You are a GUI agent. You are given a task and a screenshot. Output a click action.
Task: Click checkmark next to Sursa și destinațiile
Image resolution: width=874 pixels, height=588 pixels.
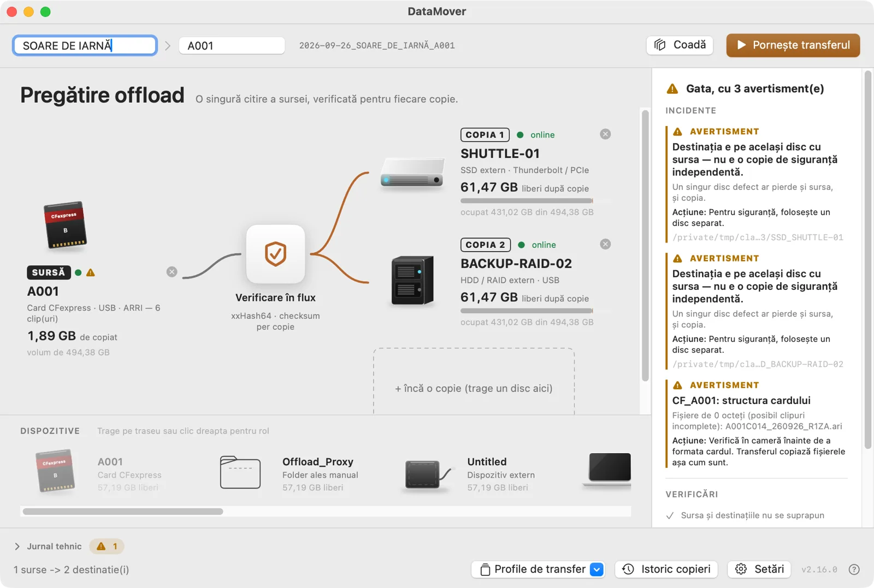coord(670,515)
